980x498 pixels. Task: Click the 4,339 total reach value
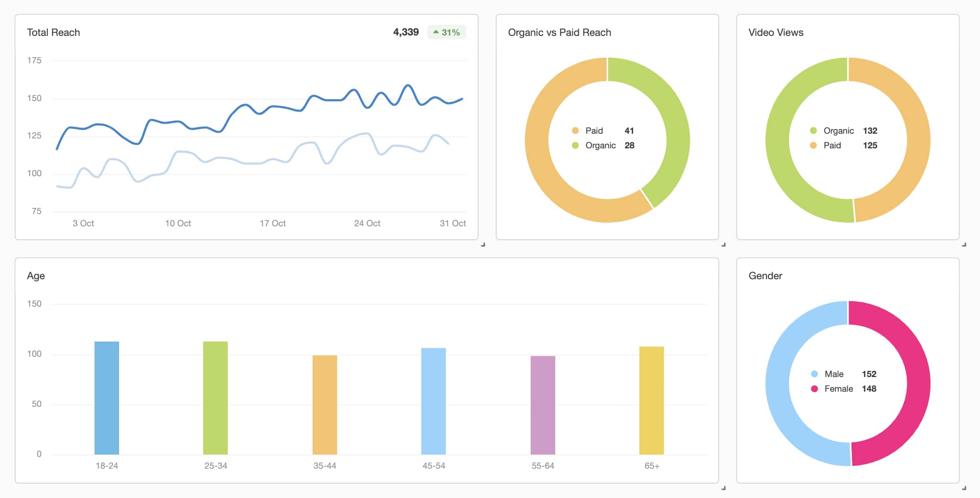coord(406,32)
